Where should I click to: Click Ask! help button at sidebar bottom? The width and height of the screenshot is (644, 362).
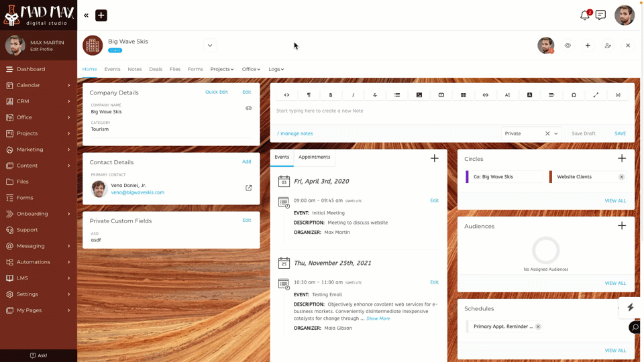click(x=39, y=355)
